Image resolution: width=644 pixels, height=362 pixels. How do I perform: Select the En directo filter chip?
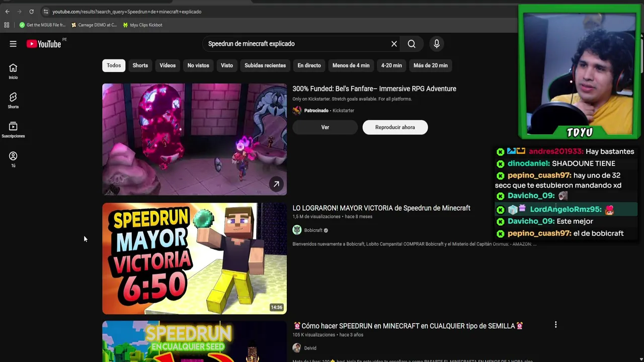point(309,65)
